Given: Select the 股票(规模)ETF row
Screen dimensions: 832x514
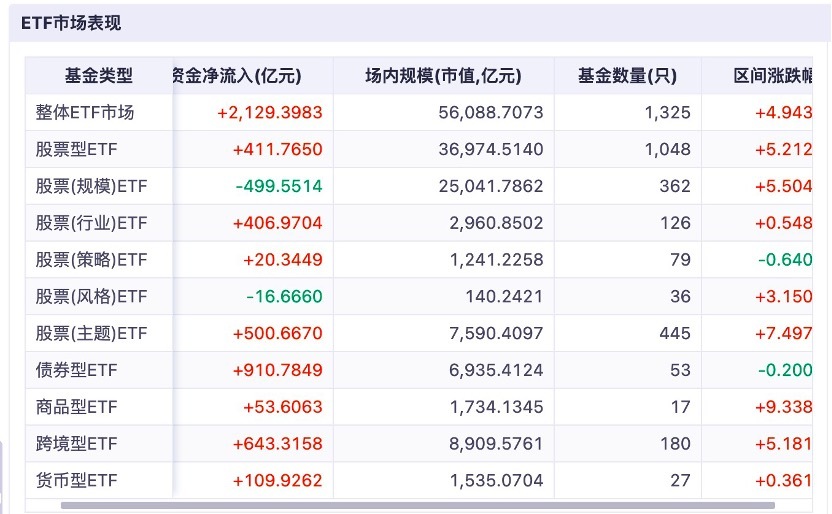Looking at the screenshot, I should click(91, 186).
